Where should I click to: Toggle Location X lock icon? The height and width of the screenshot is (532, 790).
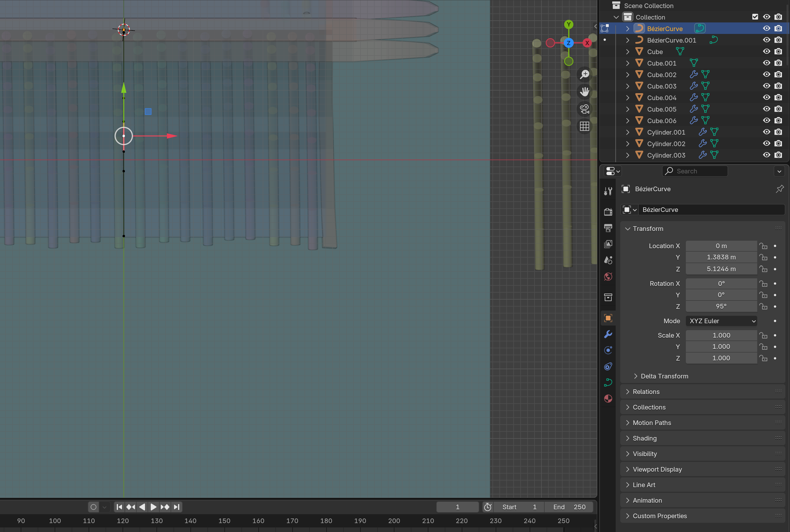763,246
